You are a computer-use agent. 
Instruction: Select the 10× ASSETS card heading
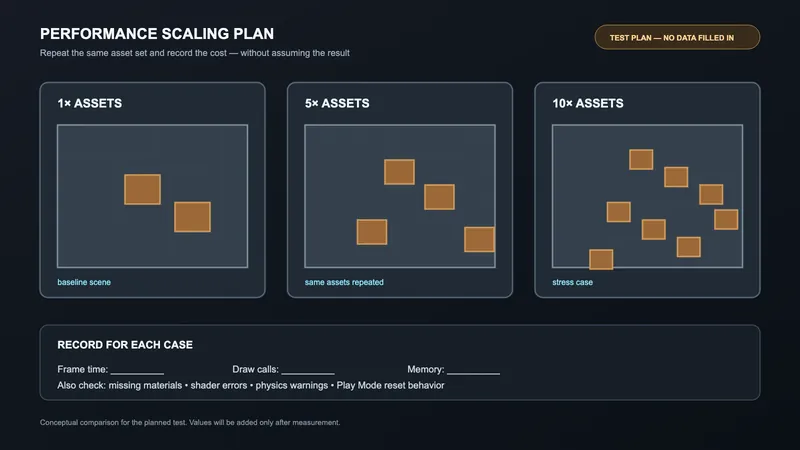588,104
